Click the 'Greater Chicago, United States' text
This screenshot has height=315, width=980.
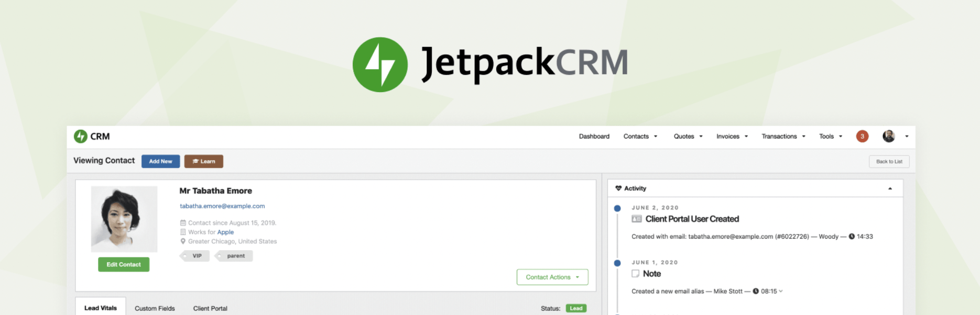click(x=232, y=241)
